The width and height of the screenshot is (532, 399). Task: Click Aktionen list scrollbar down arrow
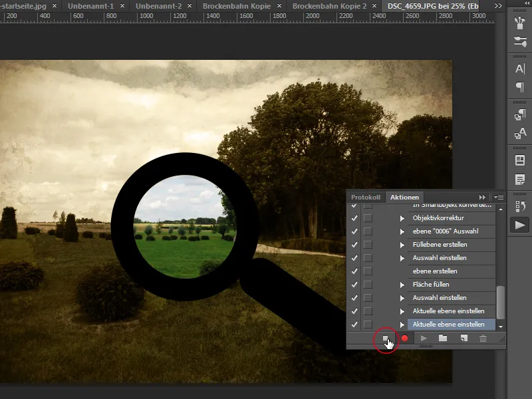[501, 327]
